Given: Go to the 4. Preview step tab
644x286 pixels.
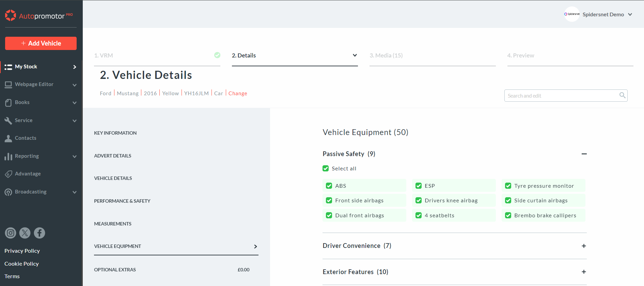Looking at the screenshot, I should tap(520, 55).
